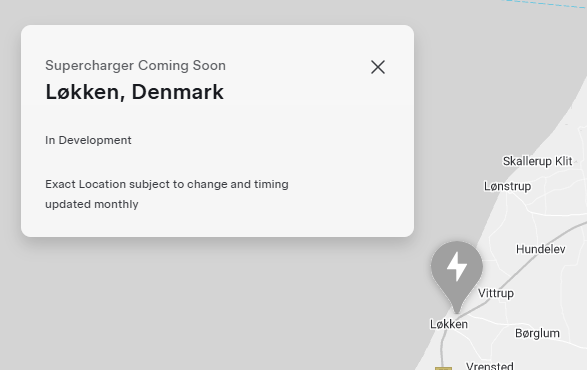Click the dashed blue line at top right
This screenshot has height=370, width=587.
point(543,3)
